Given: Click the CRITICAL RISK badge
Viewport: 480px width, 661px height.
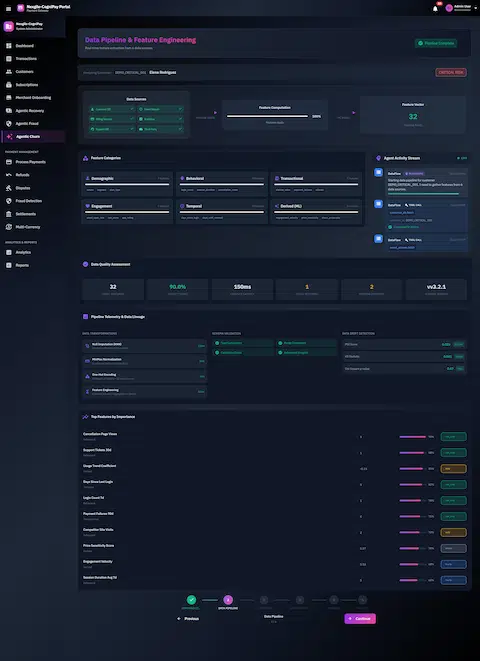Looking at the screenshot, I should pyautogui.click(x=451, y=73).
